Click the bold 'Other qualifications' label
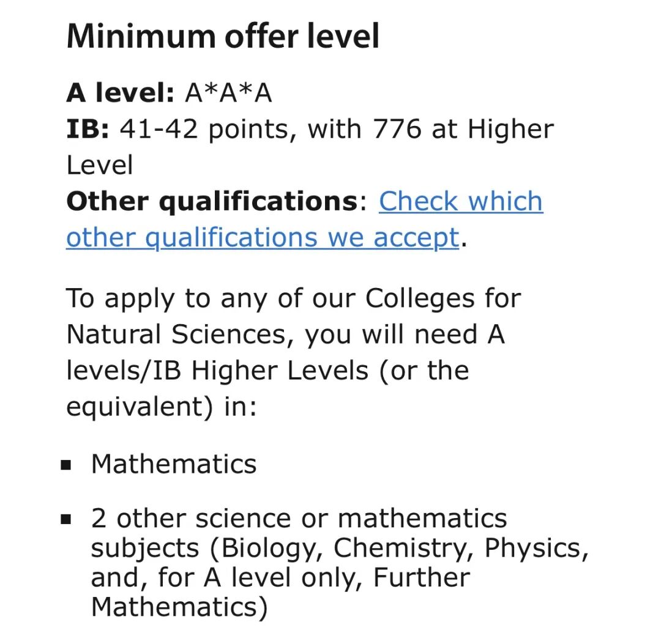Viewport: 661px width, 644px height. 212,201
